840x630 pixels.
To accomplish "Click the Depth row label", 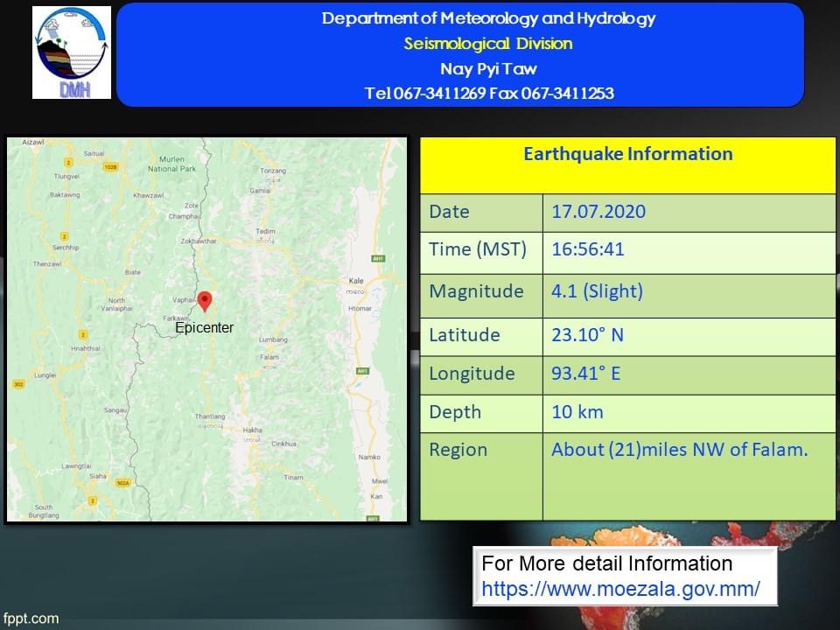I will pyautogui.click(x=455, y=412).
